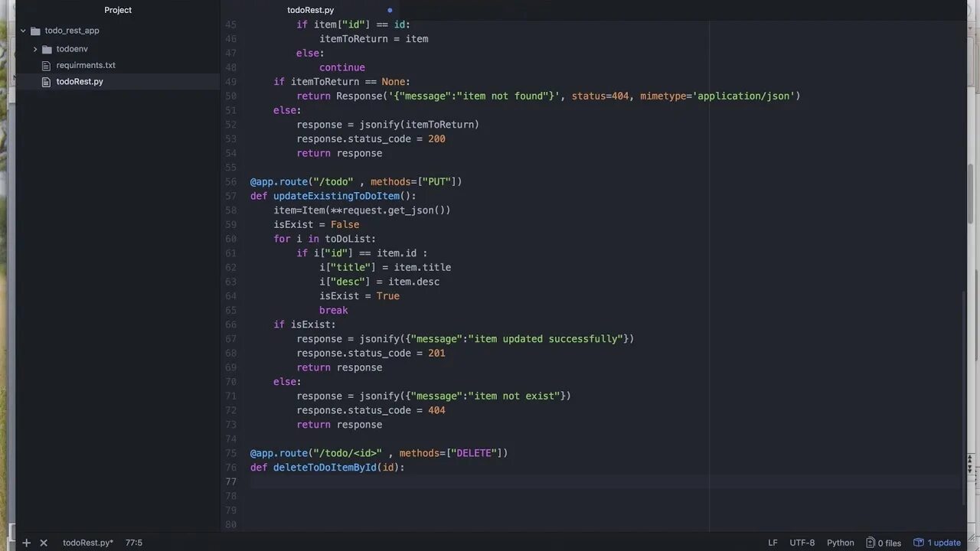The height and width of the screenshot is (551, 980).
Task: Open git 0 files status
Action: pyautogui.click(x=884, y=543)
